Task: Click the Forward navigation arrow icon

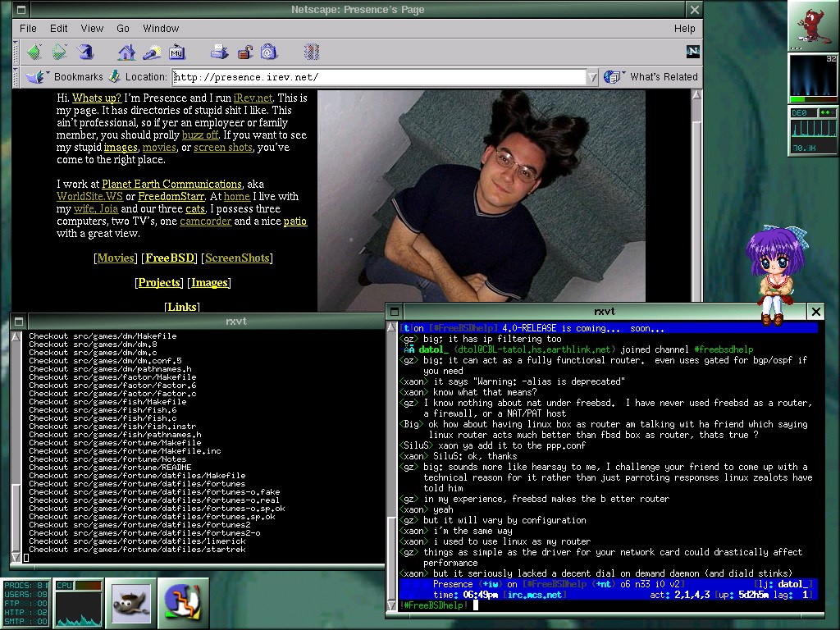Action: click(x=59, y=52)
